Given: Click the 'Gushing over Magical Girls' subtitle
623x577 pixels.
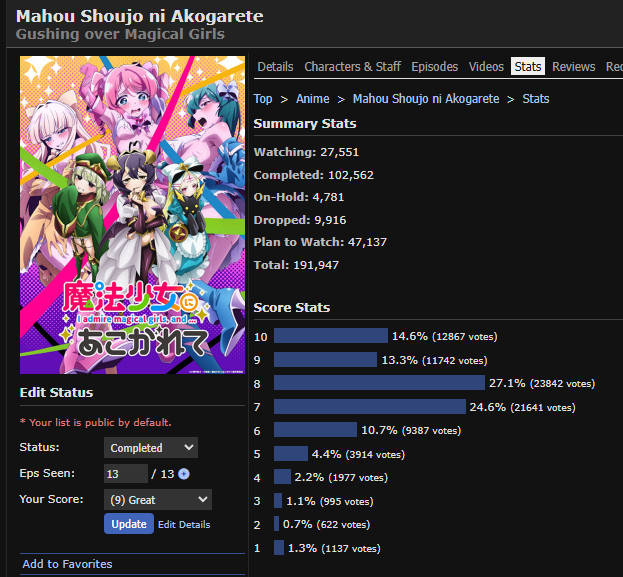Looking at the screenshot, I should click(120, 34).
